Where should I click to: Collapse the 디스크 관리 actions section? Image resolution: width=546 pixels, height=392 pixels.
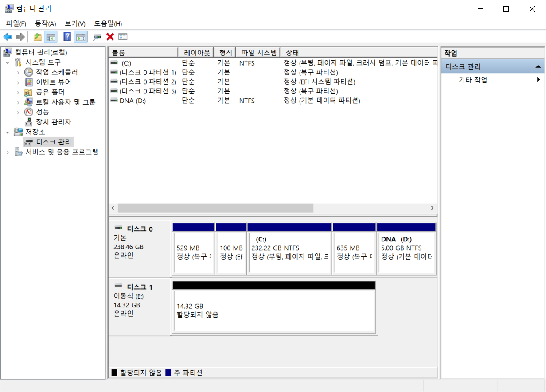pos(538,66)
